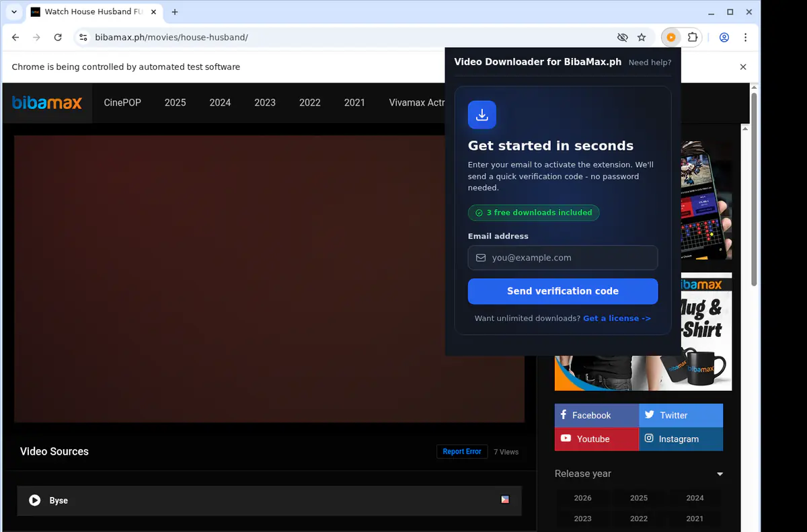Select release year 2022 in the sidebar
Image resolution: width=807 pixels, height=532 pixels.
[x=639, y=519]
